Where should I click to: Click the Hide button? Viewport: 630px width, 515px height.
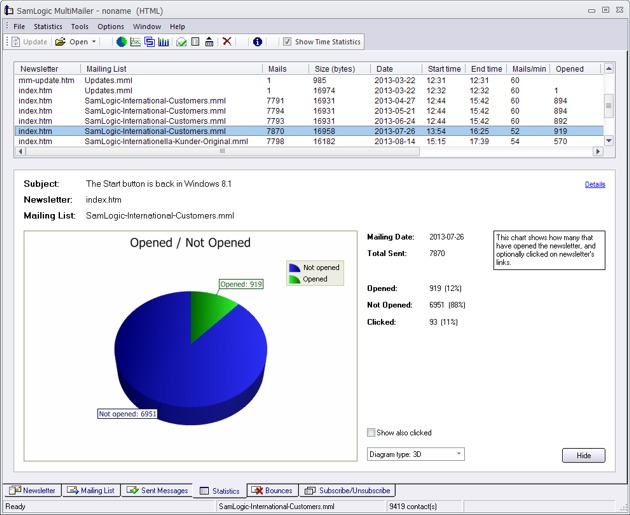(x=583, y=456)
